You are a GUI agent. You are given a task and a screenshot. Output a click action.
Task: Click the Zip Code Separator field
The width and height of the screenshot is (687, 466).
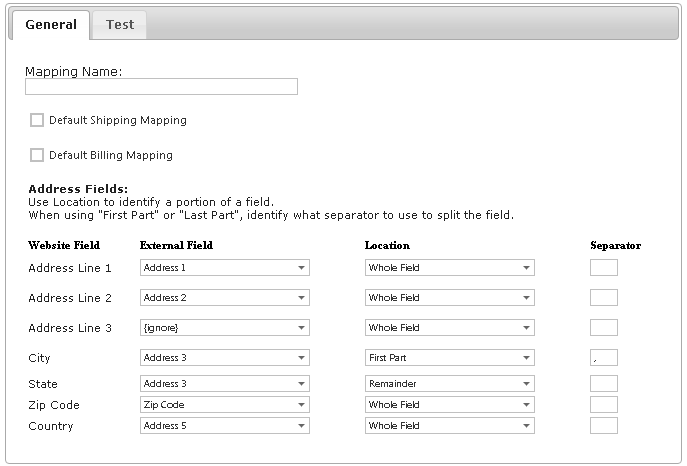[604, 405]
